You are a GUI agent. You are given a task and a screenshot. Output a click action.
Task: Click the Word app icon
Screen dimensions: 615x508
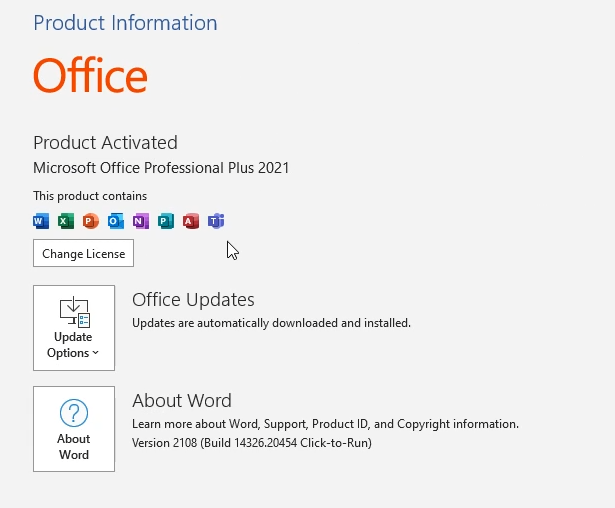[41, 221]
